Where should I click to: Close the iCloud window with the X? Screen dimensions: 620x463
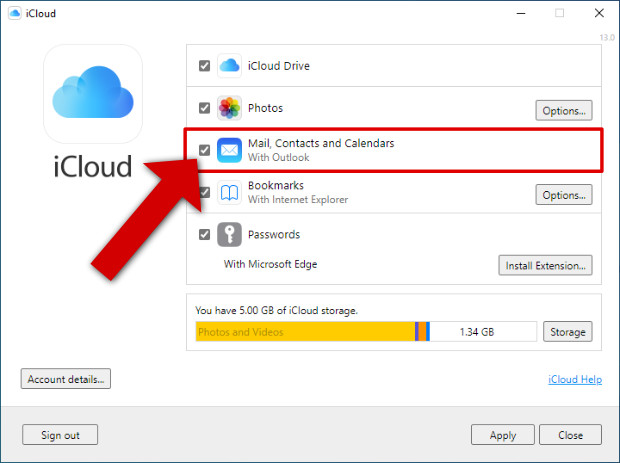(x=599, y=13)
